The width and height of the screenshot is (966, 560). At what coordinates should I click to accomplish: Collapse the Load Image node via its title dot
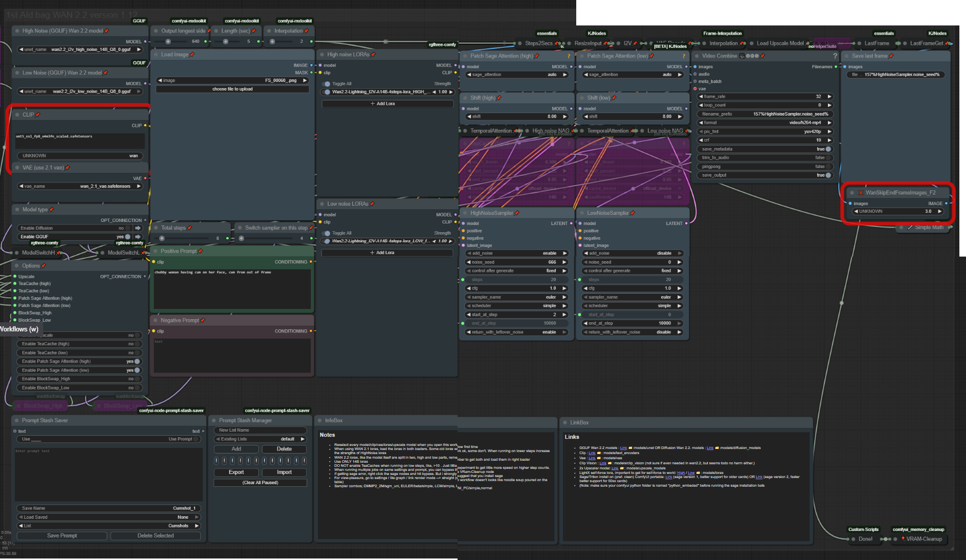[x=156, y=54]
